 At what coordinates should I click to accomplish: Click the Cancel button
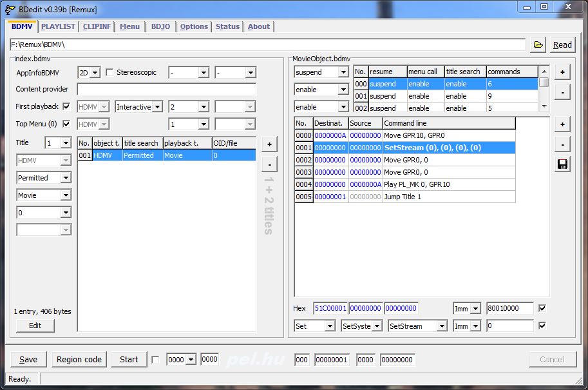coord(552,360)
